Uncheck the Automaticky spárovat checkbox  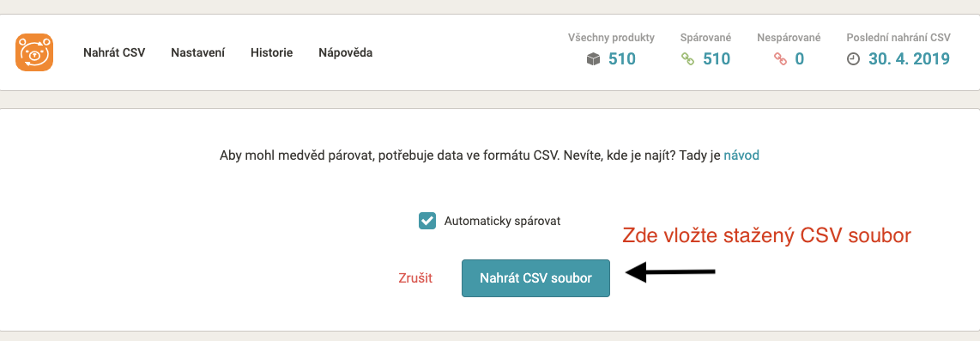pos(426,221)
